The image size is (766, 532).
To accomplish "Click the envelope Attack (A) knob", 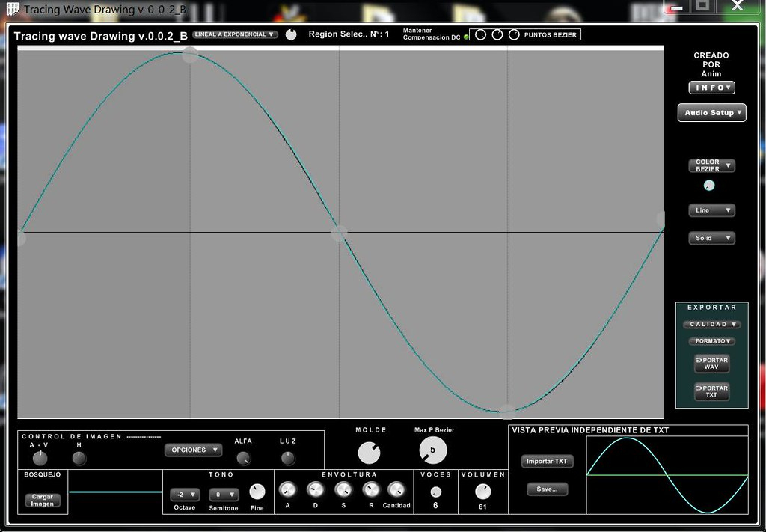I will (287, 490).
